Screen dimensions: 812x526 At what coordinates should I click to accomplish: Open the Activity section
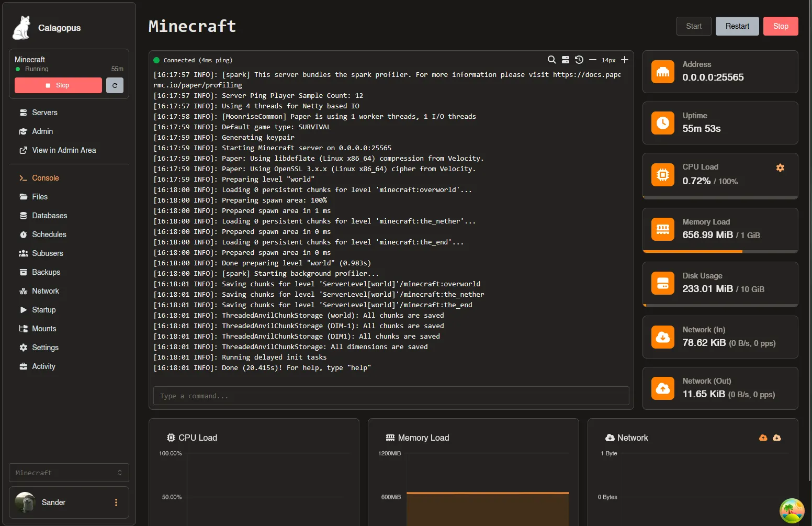click(x=69, y=366)
